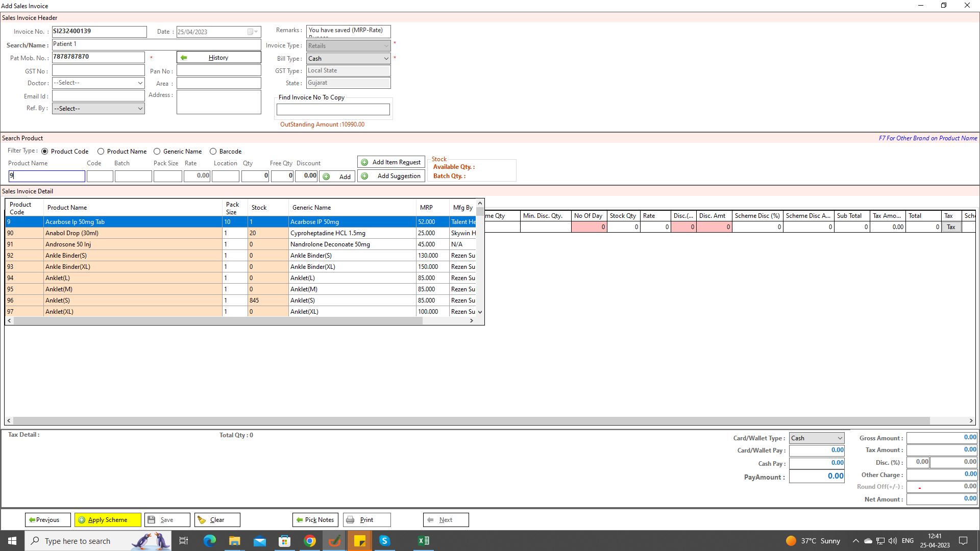This screenshot has width=980, height=551.
Task: Expand the Doctor dropdown
Action: [x=140, y=83]
